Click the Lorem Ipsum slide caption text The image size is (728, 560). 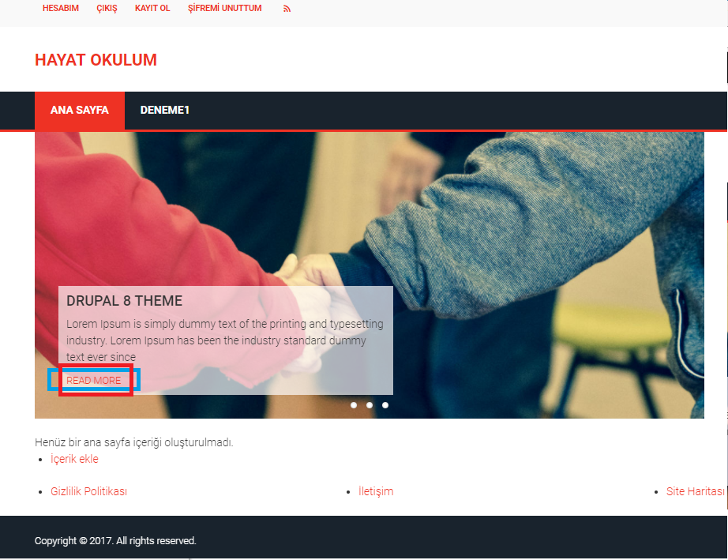click(224, 340)
